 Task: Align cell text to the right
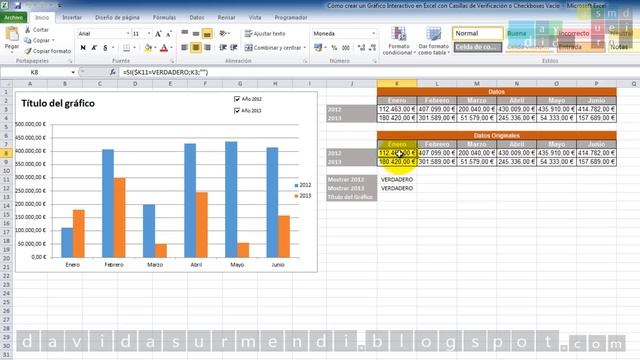[x=207, y=48]
